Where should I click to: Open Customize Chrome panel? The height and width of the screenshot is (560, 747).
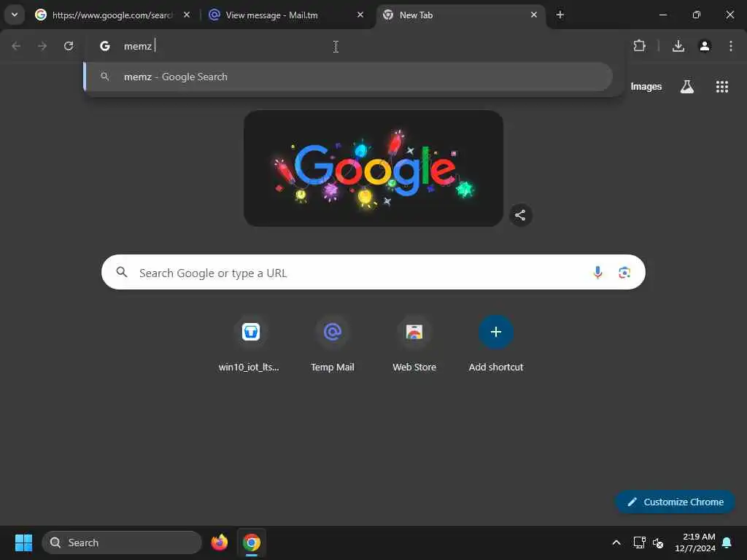coord(676,502)
